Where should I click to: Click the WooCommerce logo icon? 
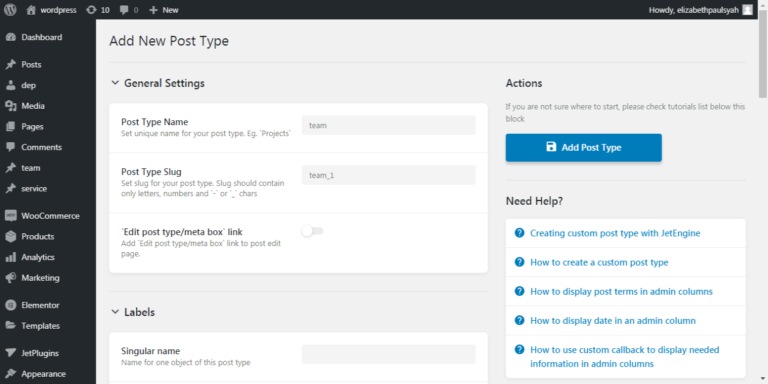(x=10, y=216)
